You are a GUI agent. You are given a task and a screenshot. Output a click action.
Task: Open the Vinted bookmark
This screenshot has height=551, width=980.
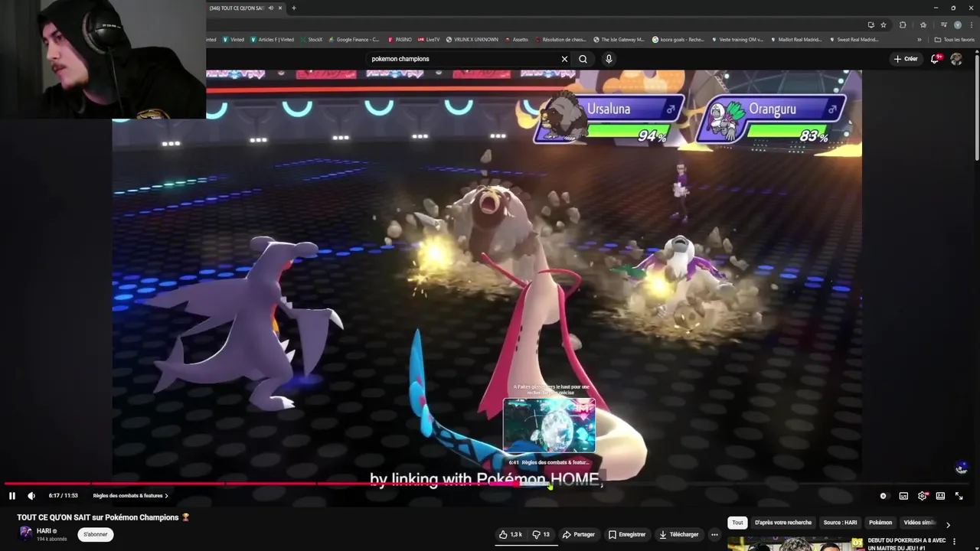click(234, 40)
